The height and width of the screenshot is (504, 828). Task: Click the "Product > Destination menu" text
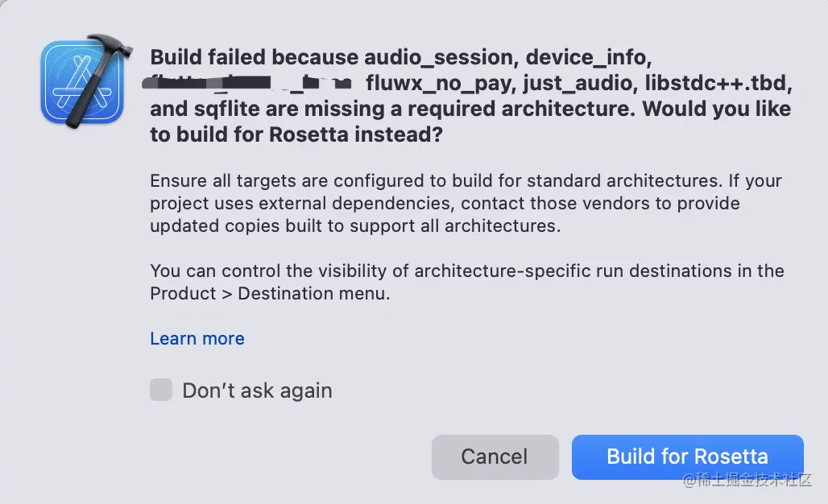point(270,294)
